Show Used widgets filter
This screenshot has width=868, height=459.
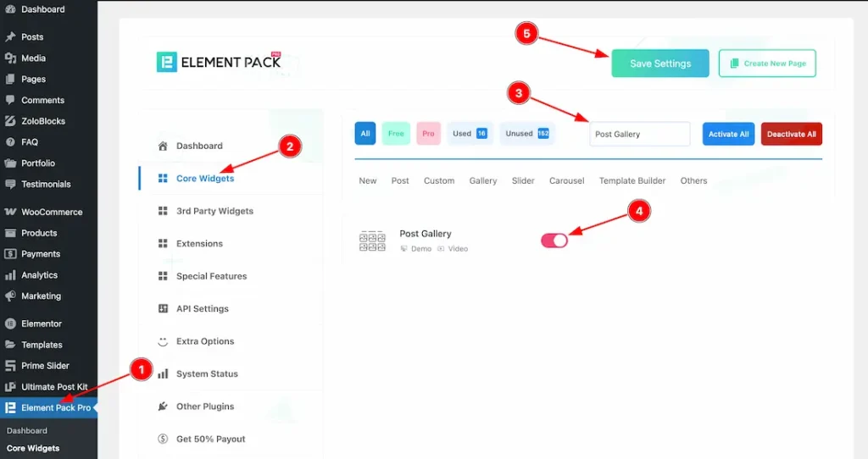pos(470,133)
